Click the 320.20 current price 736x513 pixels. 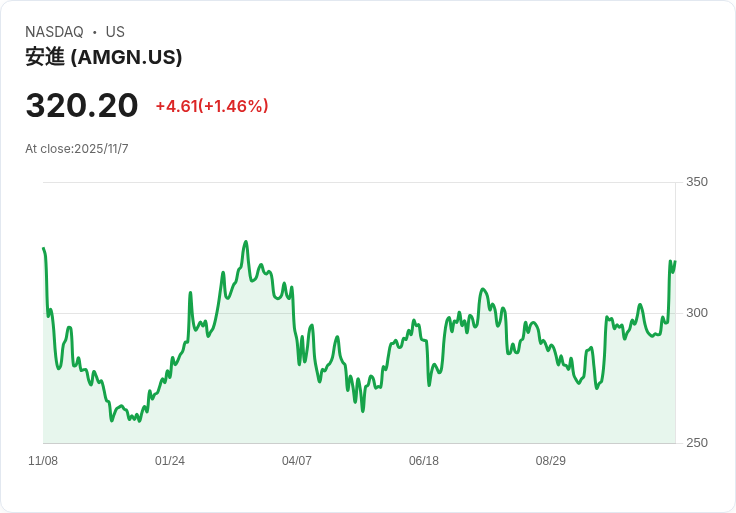82,105
